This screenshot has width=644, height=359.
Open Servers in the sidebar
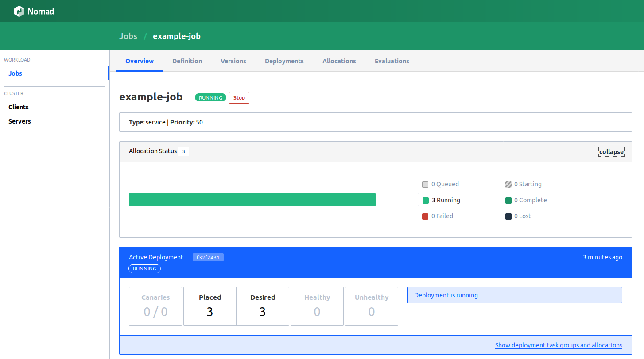(x=19, y=121)
